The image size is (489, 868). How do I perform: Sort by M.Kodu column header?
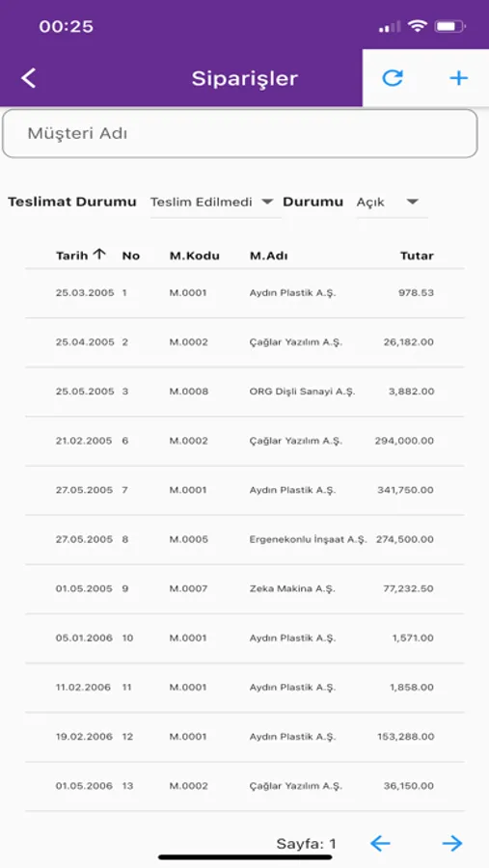(x=195, y=256)
